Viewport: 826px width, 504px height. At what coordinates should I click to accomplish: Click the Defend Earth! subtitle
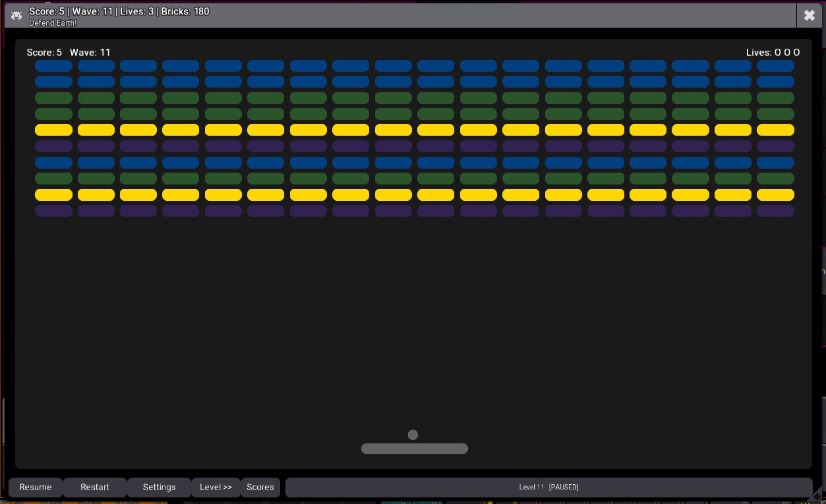[x=53, y=23]
